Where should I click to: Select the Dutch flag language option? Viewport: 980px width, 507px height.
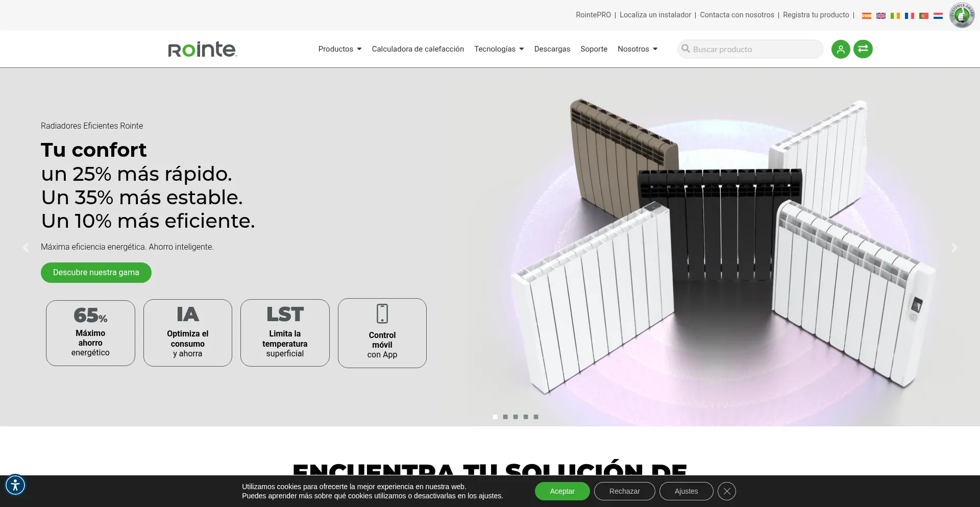click(x=938, y=15)
